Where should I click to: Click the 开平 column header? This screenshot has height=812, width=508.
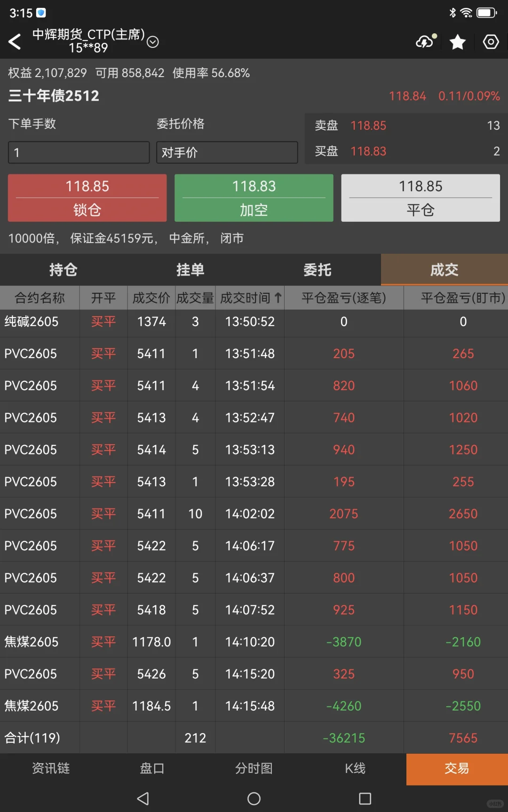(103, 297)
